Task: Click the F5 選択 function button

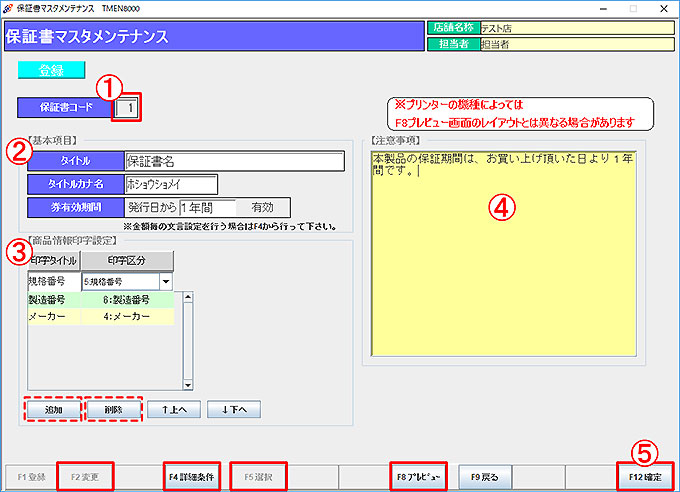Action: [258, 477]
